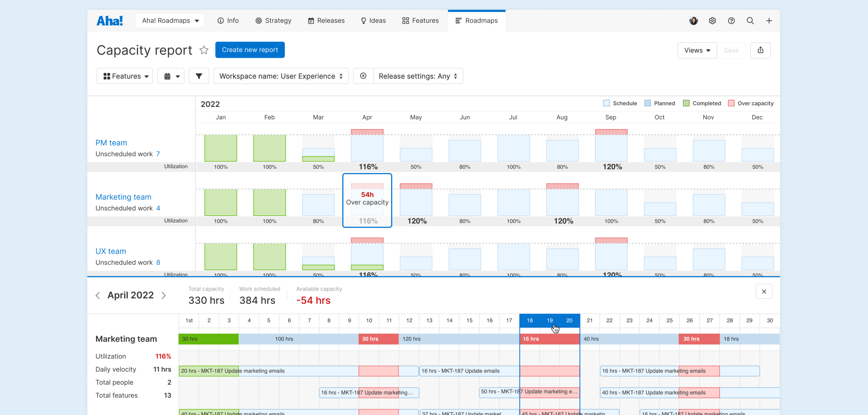This screenshot has height=415, width=868.
Task: Open PM team unscheduled work count 7
Action: coord(158,154)
